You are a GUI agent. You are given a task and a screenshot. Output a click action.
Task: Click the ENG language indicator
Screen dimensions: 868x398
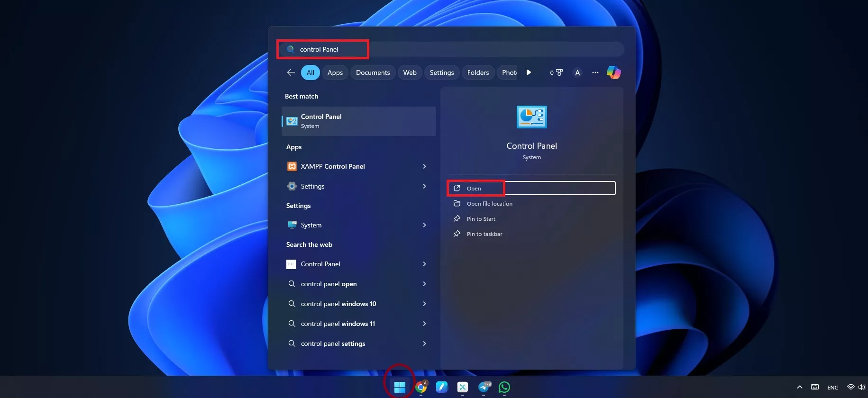point(833,388)
